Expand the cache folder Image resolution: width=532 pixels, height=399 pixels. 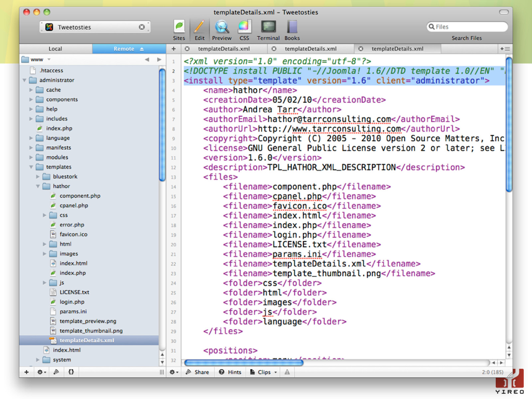point(31,90)
